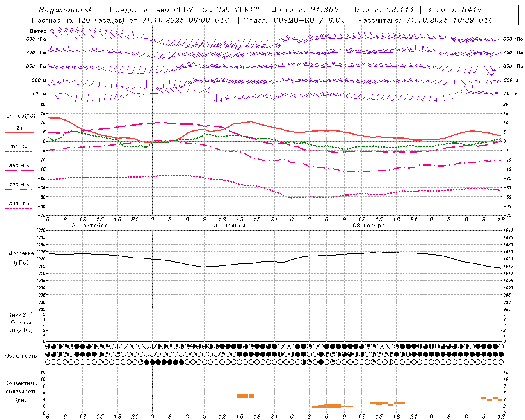Click the 'Тем-ра(°C)' temperature panel label

click(19, 116)
